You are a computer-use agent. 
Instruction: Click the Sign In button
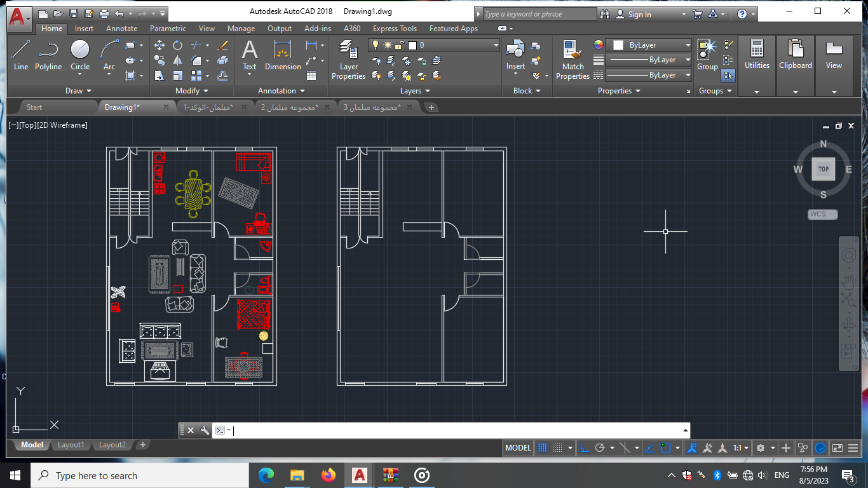(x=639, y=14)
